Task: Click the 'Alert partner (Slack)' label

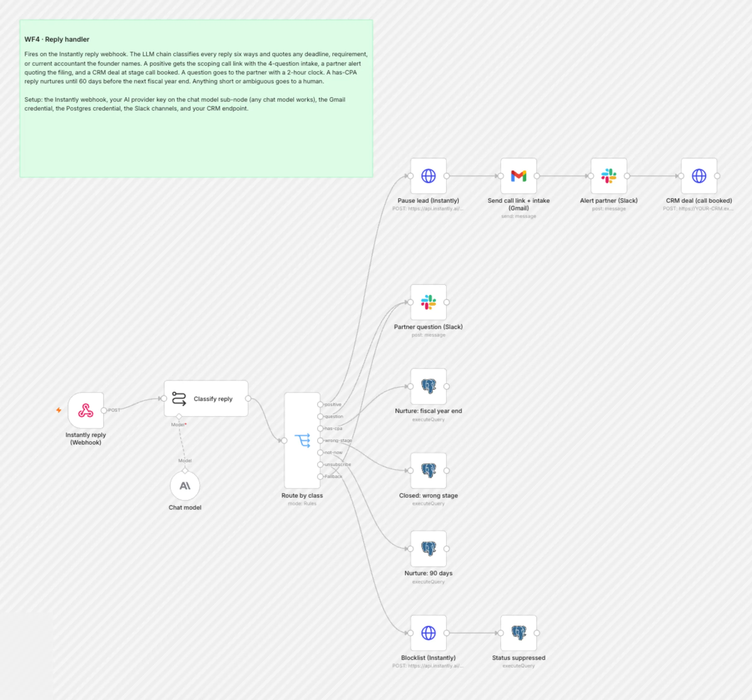Action: click(609, 200)
